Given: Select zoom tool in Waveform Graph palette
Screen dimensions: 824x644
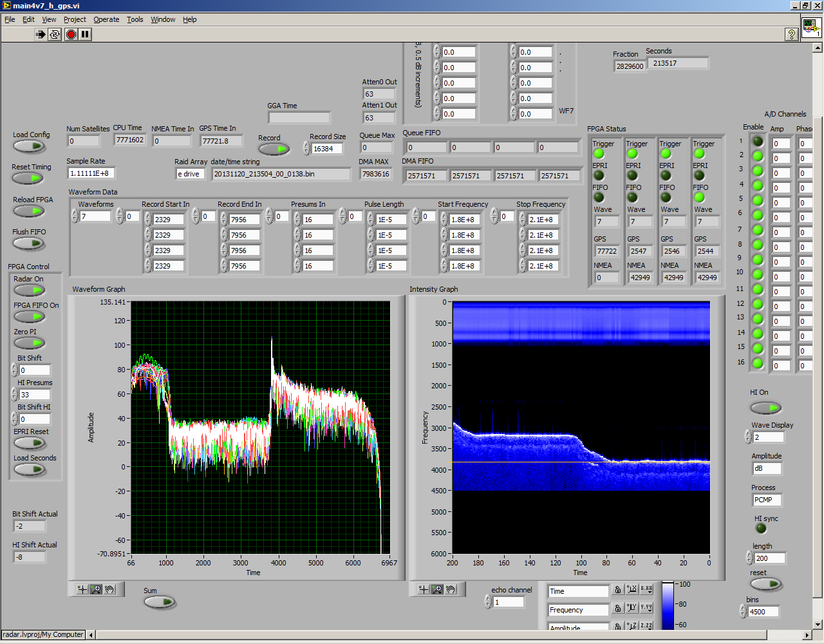Looking at the screenshot, I should pyautogui.click(x=96, y=589).
